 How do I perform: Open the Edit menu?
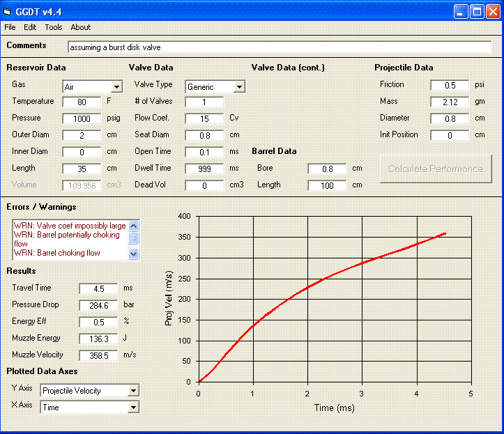30,27
